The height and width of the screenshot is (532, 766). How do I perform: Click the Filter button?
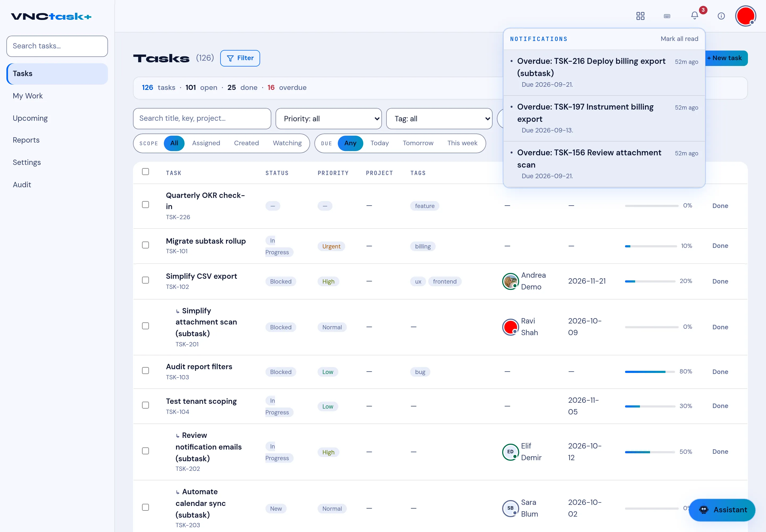point(240,58)
